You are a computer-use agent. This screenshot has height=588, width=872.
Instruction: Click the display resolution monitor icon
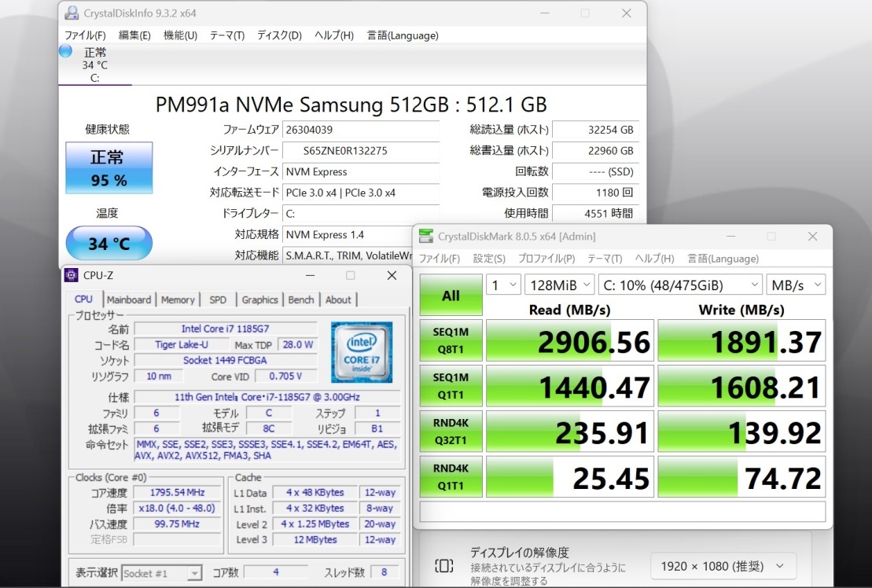click(x=443, y=566)
